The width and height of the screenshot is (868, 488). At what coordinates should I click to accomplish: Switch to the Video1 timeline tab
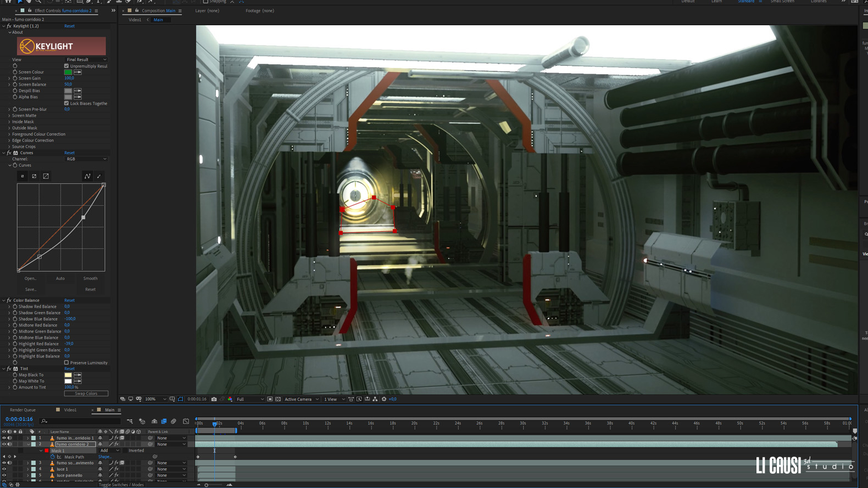point(70,410)
